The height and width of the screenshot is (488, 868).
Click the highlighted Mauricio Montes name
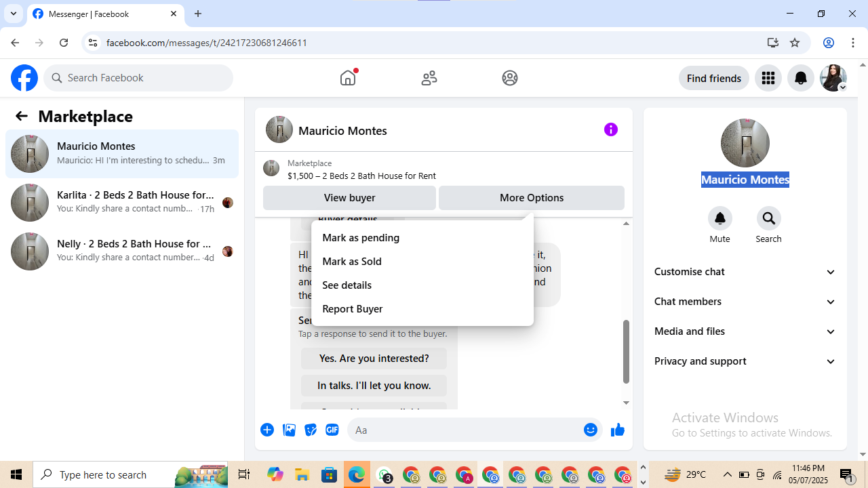pyautogui.click(x=745, y=180)
